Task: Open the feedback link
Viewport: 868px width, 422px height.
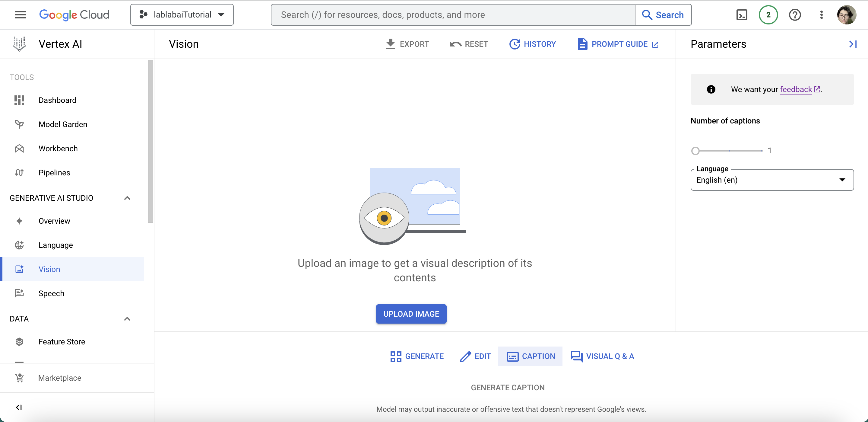Action: coord(796,89)
